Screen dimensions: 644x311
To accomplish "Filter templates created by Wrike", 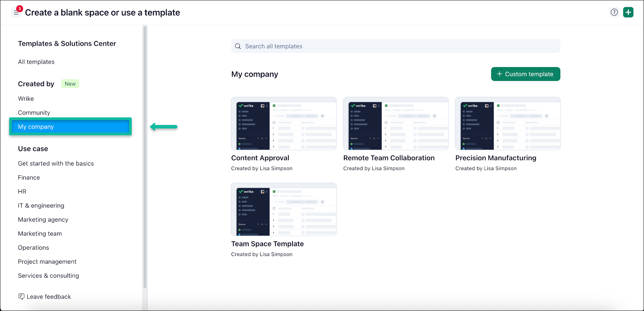I will coord(26,98).
